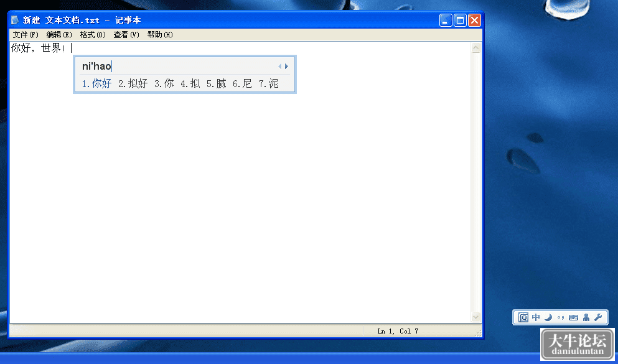Click the text 你好，世界! in the document
Viewport: 618px width, 364px height.
point(37,48)
